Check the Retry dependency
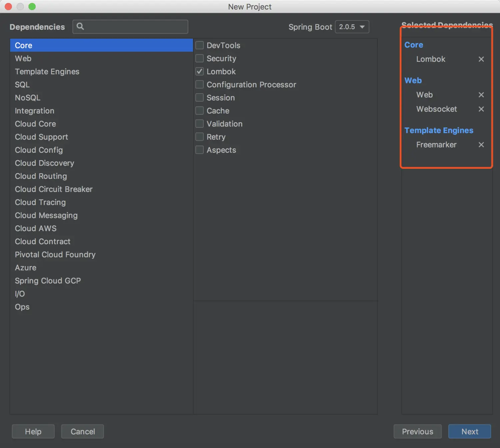The width and height of the screenshot is (500, 448). point(199,137)
